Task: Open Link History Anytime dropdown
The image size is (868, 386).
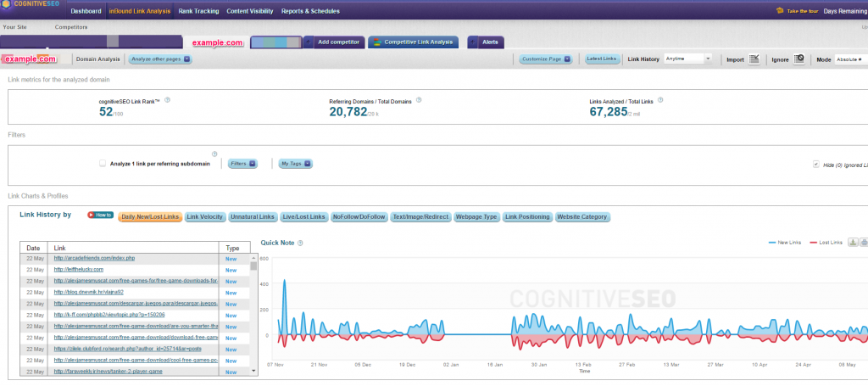Action: click(688, 59)
